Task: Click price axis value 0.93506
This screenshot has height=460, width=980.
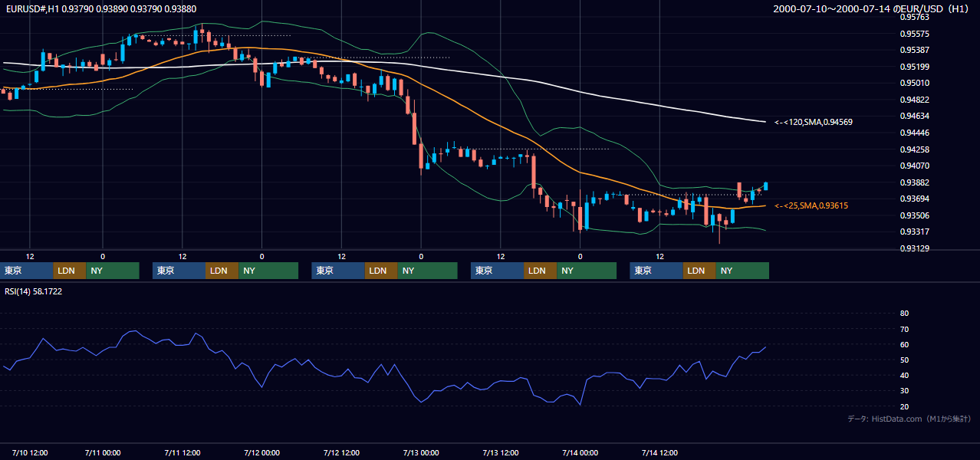Action: (x=914, y=215)
